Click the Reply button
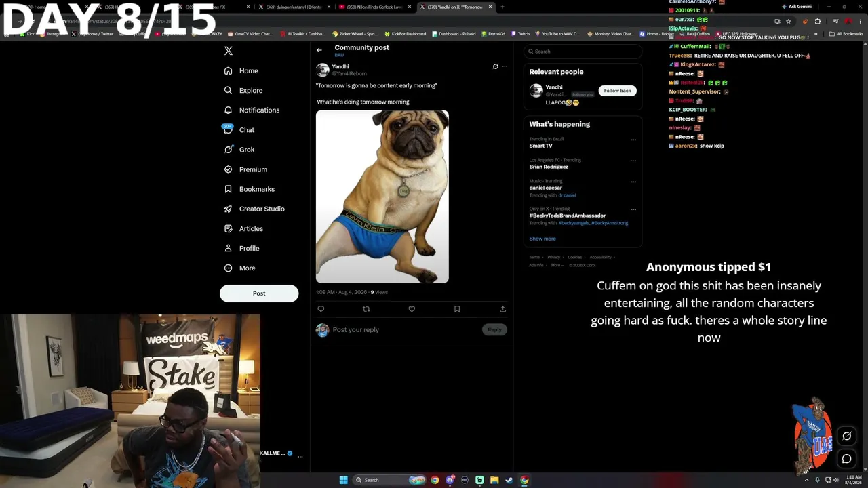The height and width of the screenshot is (488, 868). tap(494, 329)
